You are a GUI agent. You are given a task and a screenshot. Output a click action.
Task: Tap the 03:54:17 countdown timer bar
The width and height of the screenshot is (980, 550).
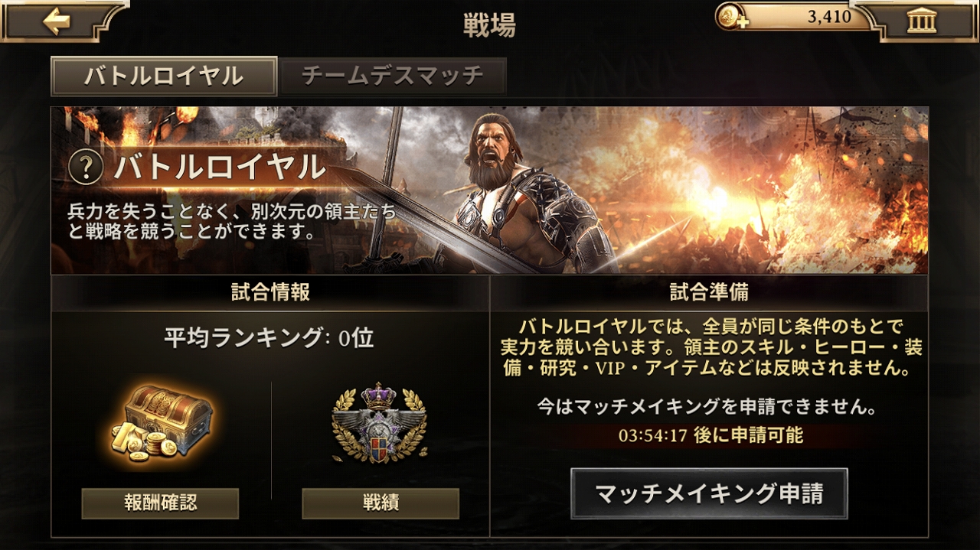[709, 436]
